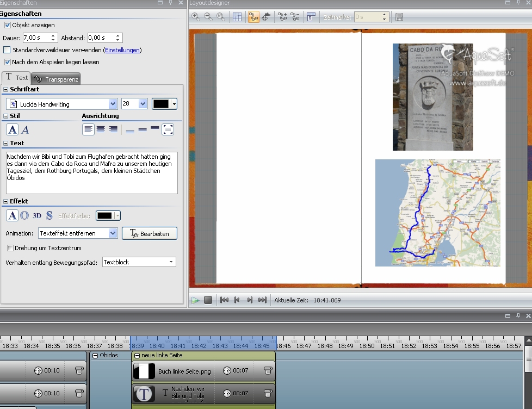Stop playback with the stop button
The height and width of the screenshot is (409, 532).
[208, 300]
